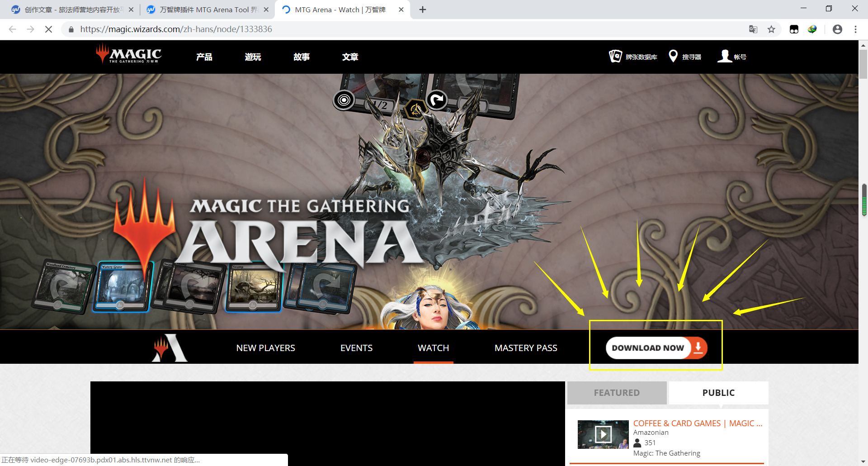Viewport: 868px width, 466px height.
Task: Click the black mask extension icon
Action: click(x=794, y=29)
